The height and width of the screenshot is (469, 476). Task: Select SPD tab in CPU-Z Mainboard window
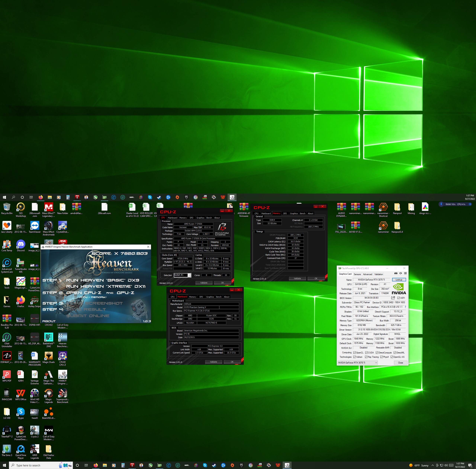(201, 297)
